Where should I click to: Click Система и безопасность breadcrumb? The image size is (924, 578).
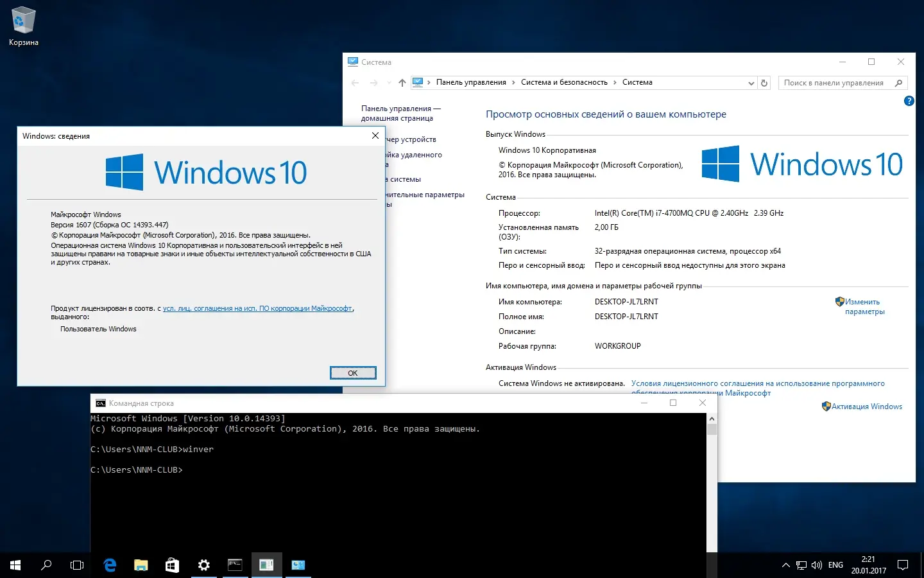tap(564, 82)
